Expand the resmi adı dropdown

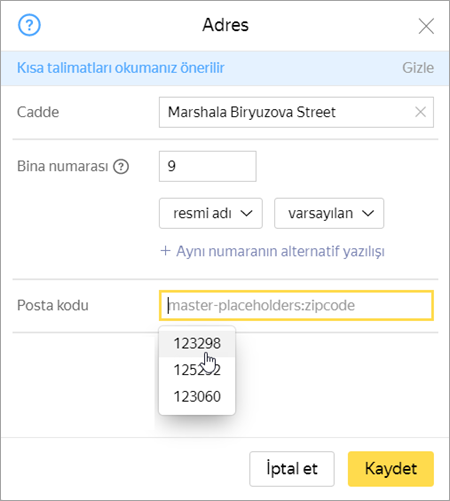tap(211, 213)
